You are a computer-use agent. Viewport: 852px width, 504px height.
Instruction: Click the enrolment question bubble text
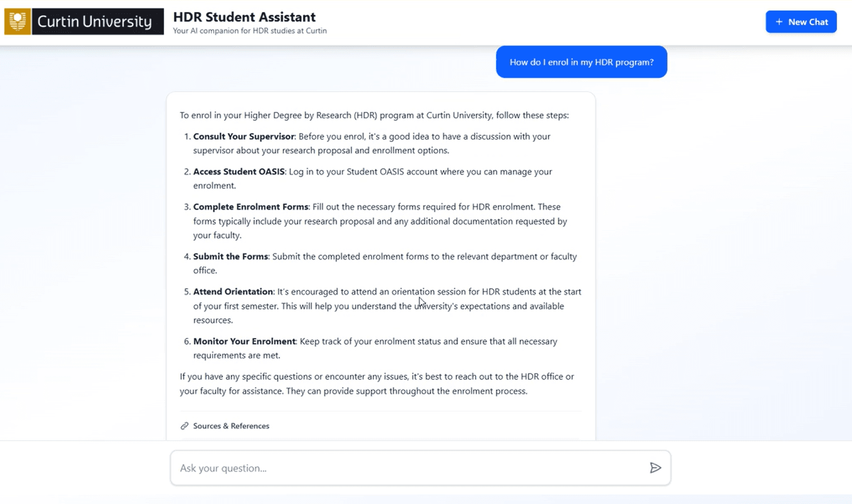click(x=581, y=62)
